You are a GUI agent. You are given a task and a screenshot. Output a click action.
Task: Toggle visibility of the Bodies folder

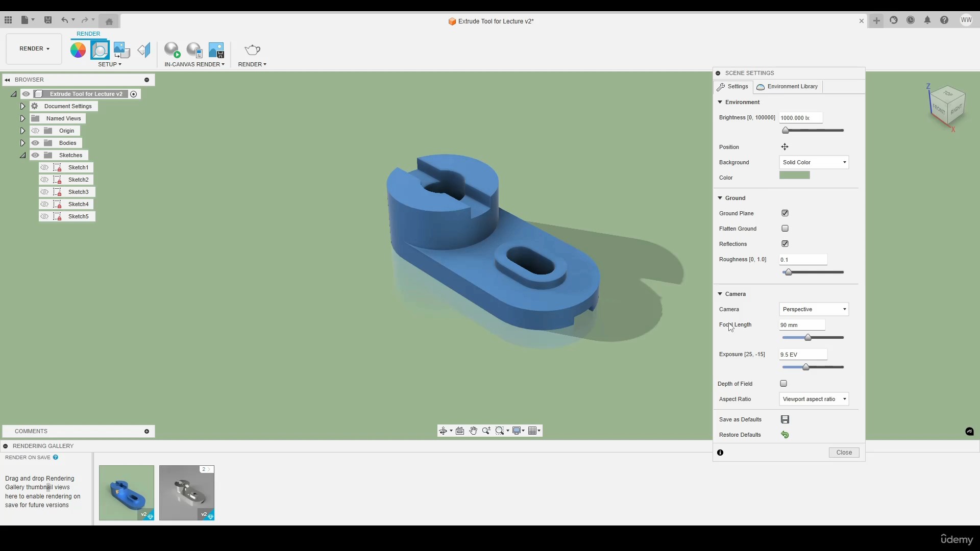click(35, 143)
